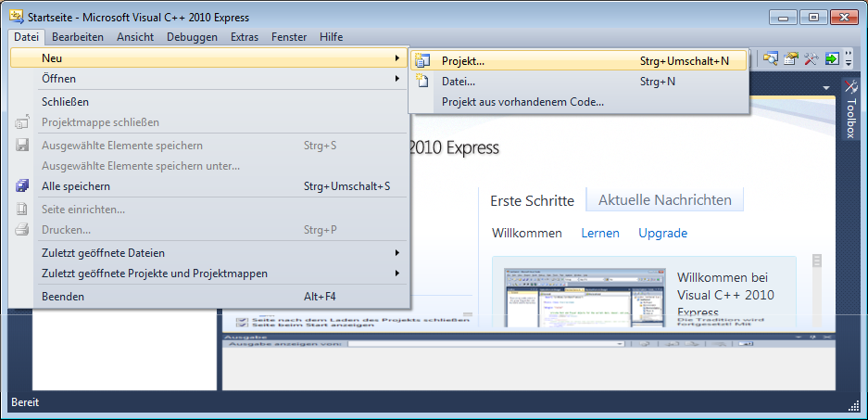Click the Projekt... new project icon
The width and height of the screenshot is (868, 420).
(x=422, y=61)
